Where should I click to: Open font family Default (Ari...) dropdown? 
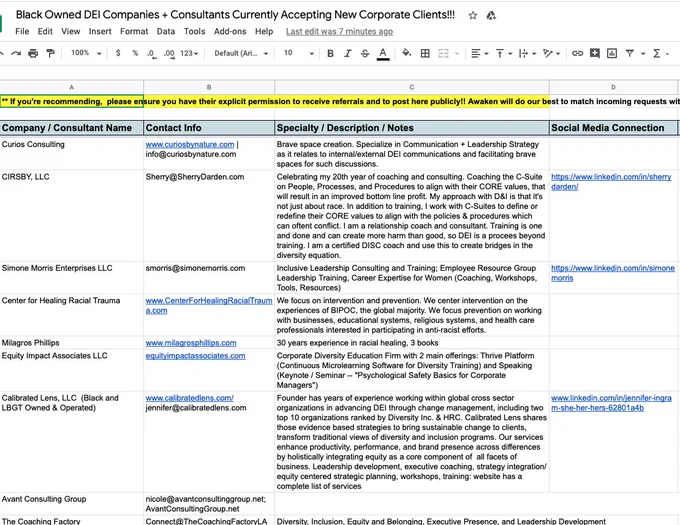click(x=241, y=53)
